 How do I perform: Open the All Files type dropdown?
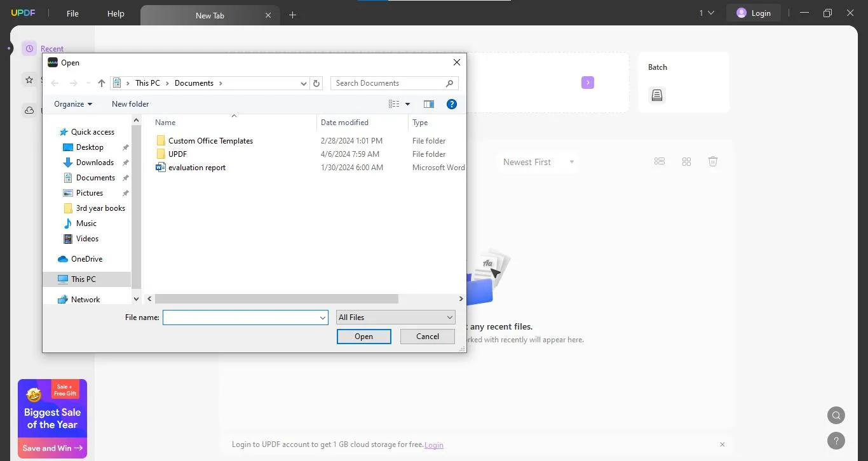tap(396, 317)
